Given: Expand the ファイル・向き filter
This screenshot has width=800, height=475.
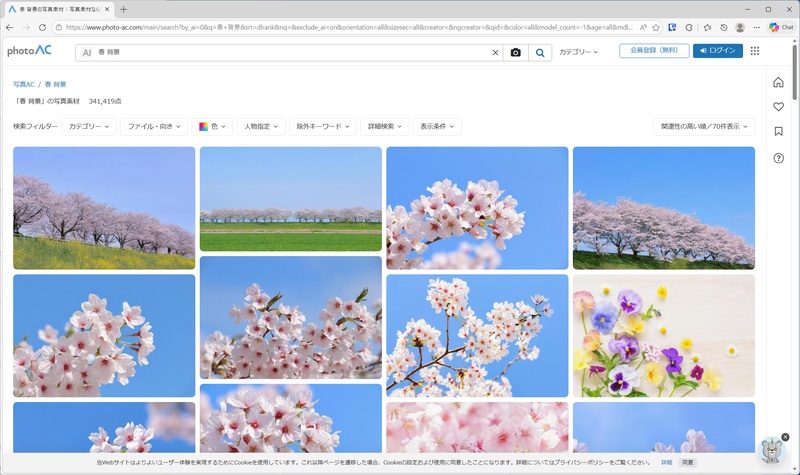Looking at the screenshot, I should click(x=154, y=127).
